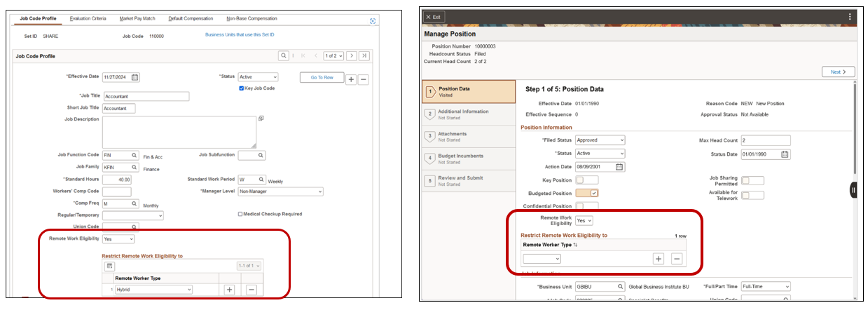Image resolution: width=868 pixels, height=310 pixels.
Task: Go to step 2 Additional Information
Action: click(x=467, y=114)
